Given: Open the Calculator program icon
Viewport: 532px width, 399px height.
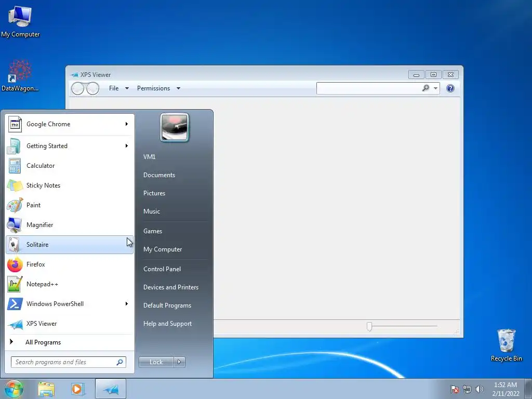Looking at the screenshot, I should pos(15,166).
